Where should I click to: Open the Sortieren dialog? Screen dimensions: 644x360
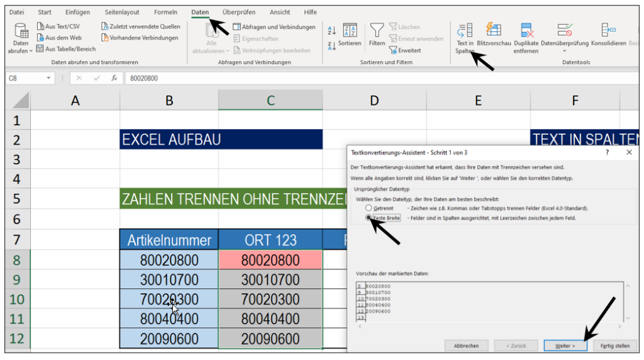350,35
